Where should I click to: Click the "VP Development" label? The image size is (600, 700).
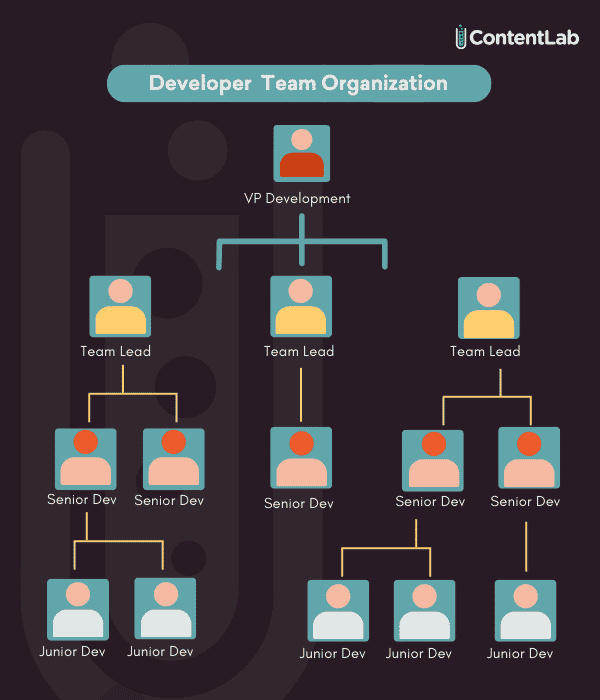pyautogui.click(x=297, y=199)
